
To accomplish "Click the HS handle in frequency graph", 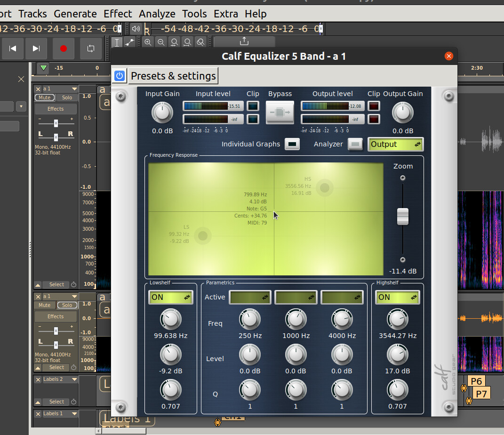I will click(x=325, y=188).
